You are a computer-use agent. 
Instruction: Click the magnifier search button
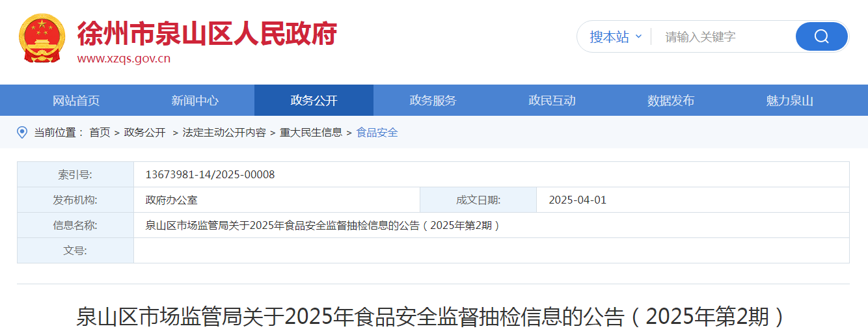pyautogui.click(x=822, y=36)
